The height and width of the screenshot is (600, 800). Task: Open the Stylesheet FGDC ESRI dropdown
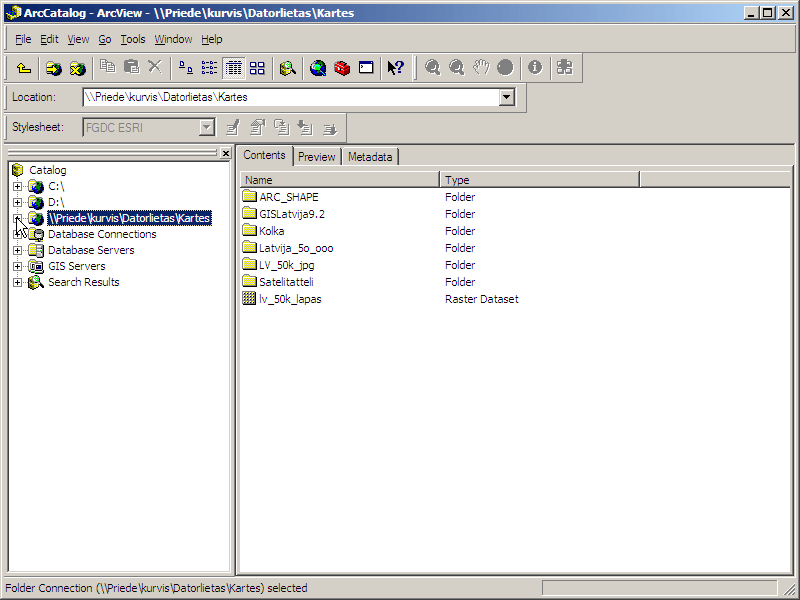pyautogui.click(x=207, y=128)
